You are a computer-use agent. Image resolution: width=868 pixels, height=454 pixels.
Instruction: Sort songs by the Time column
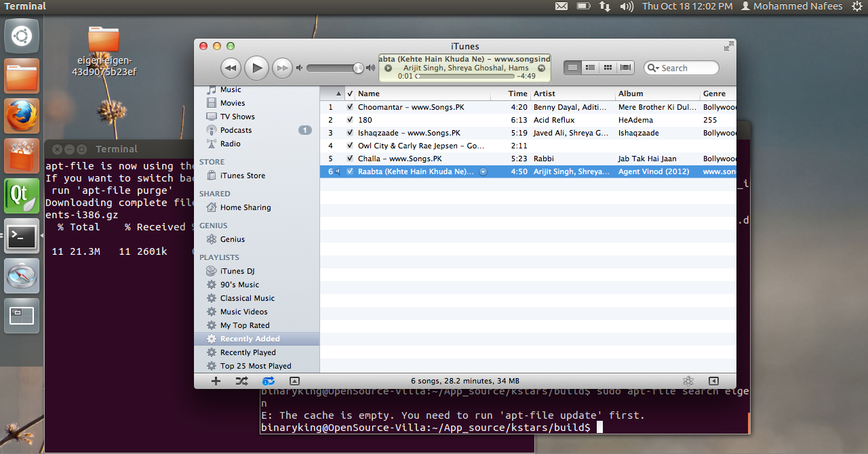coord(518,94)
